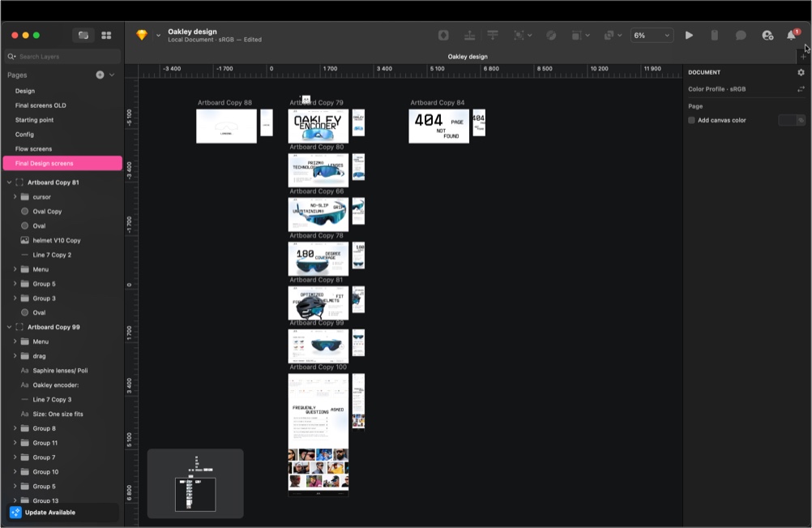The height and width of the screenshot is (528, 812).
Task: Switch sidebar to Components grid view
Action: click(x=106, y=36)
